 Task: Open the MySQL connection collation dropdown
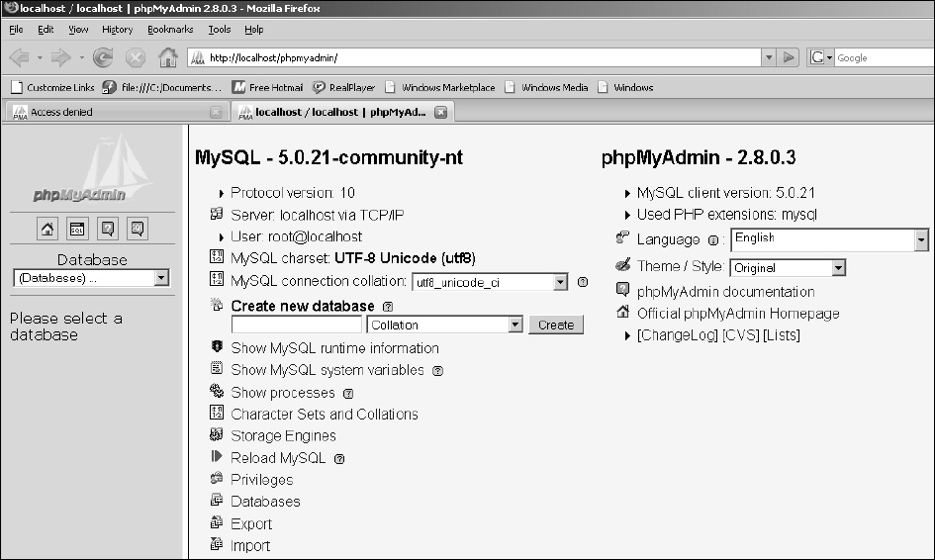coord(490,282)
